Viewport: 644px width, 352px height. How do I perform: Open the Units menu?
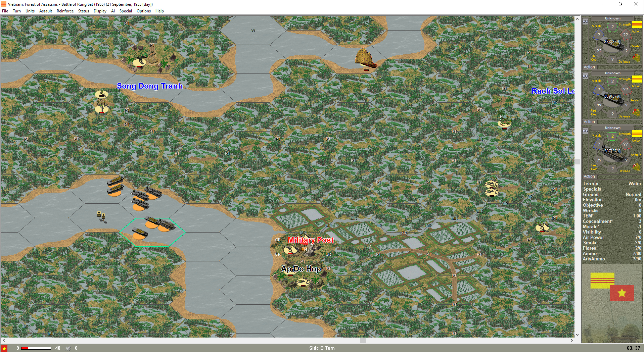30,11
